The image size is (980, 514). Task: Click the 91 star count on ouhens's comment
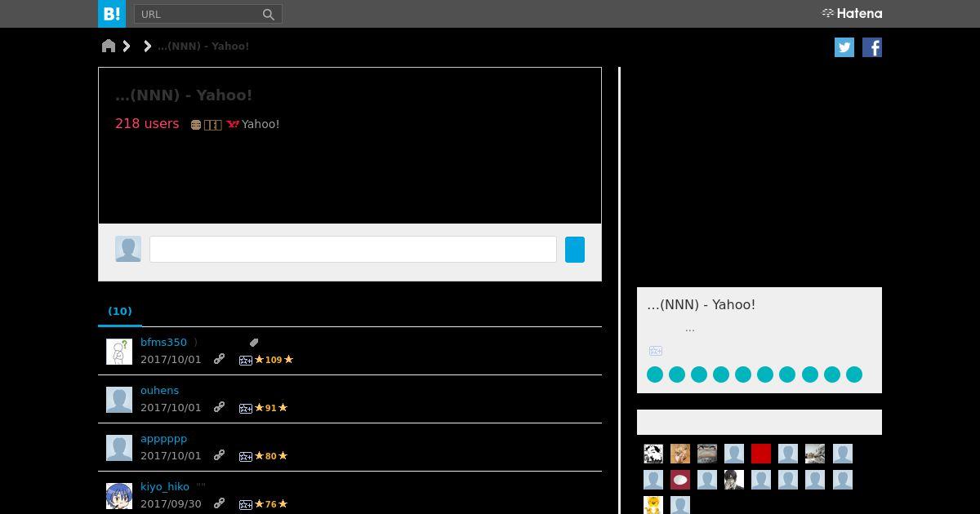click(271, 408)
